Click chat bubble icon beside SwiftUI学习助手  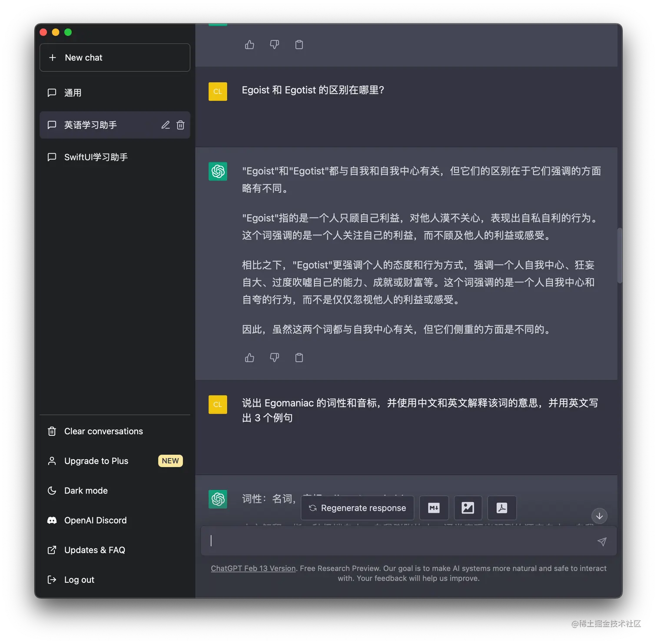click(52, 157)
